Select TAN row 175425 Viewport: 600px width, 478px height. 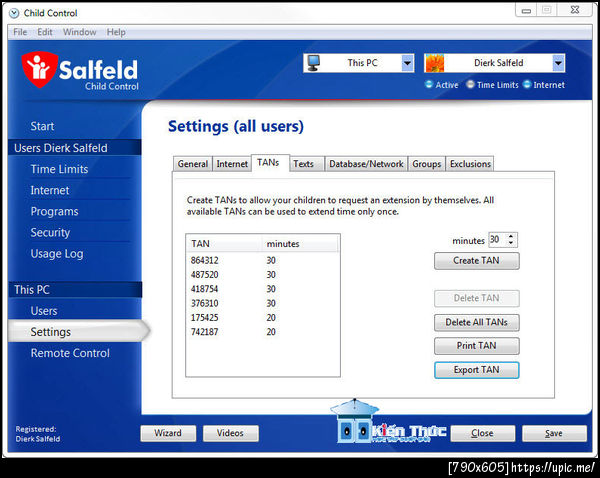point(263,318)
